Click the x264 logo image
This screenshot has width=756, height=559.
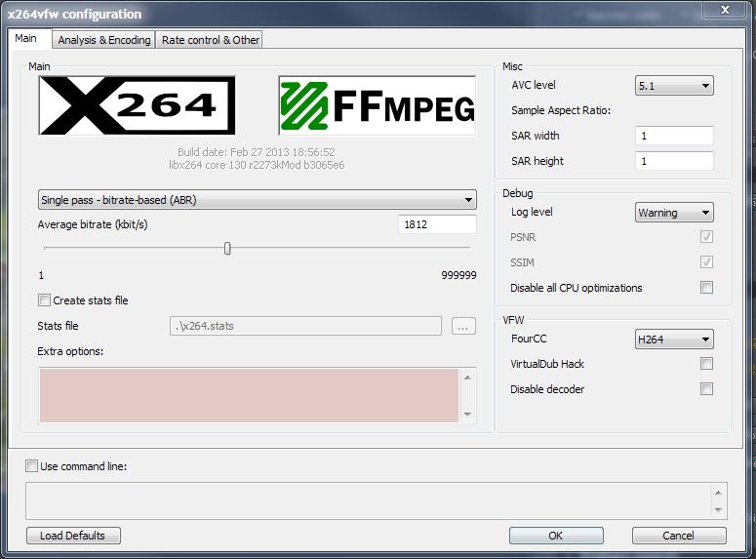137,105
